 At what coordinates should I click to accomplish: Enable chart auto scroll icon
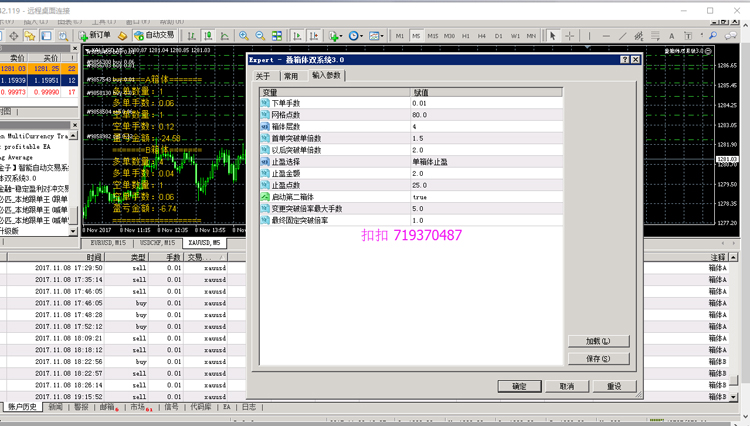click(x=297, y=36)
